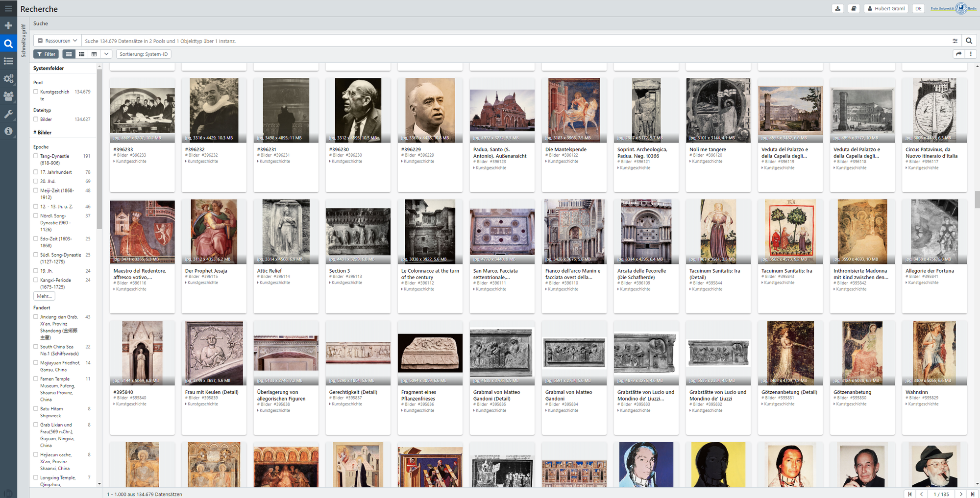The height and width of the screenshot is (498, 980).
Task: Click in the search input field
Action: click(514, 41)
